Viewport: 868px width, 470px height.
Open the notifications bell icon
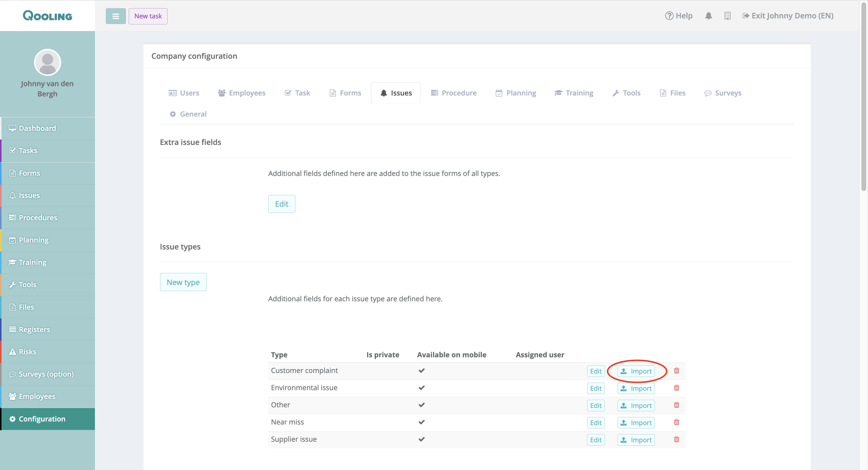[x=708, y=16]
